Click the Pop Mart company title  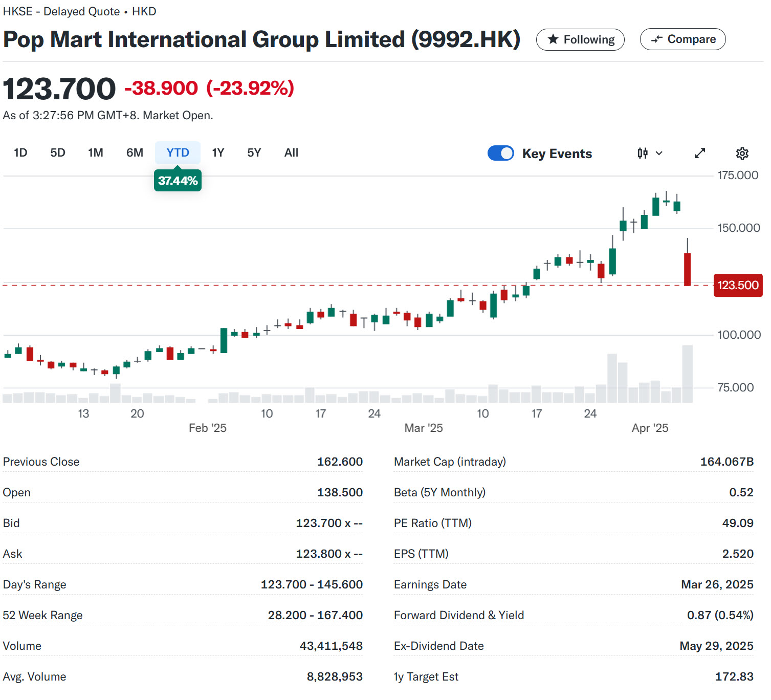(x=261, y=39)
